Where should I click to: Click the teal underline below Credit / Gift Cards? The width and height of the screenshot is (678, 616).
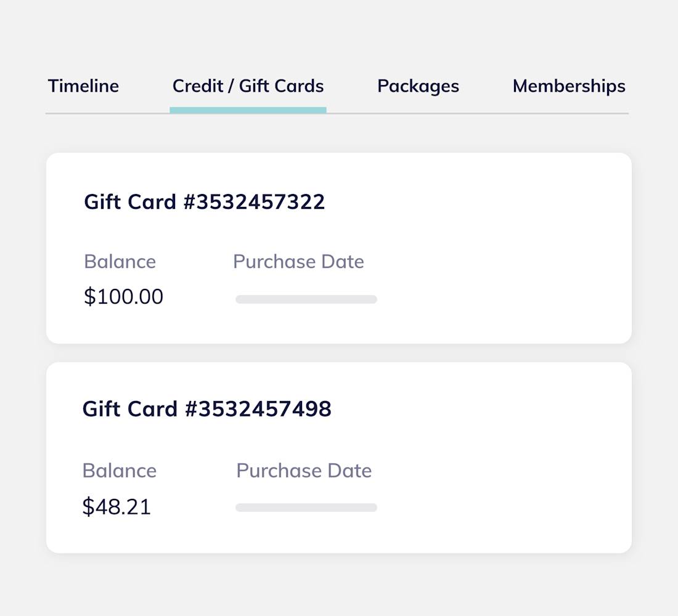(x=248, y=111)
